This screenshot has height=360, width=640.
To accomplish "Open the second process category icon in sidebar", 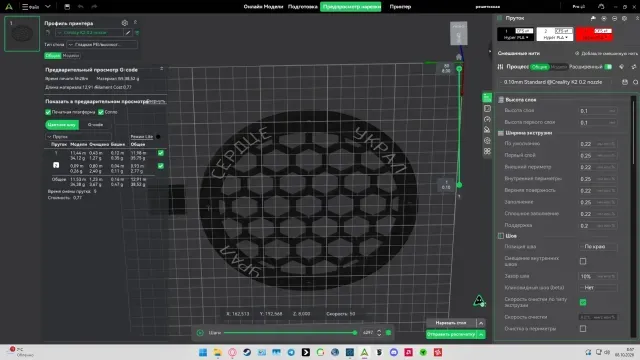I will tap(487, 109).
